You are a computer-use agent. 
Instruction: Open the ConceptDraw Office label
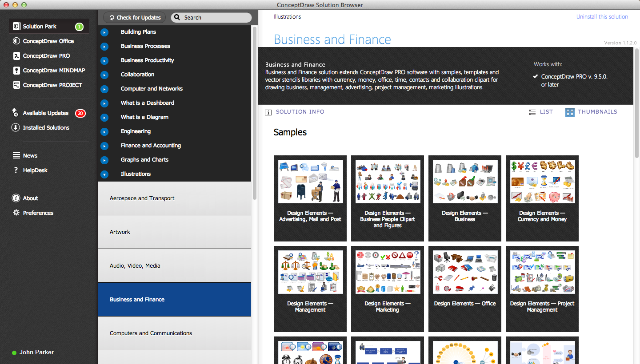(x=48, y=41)
